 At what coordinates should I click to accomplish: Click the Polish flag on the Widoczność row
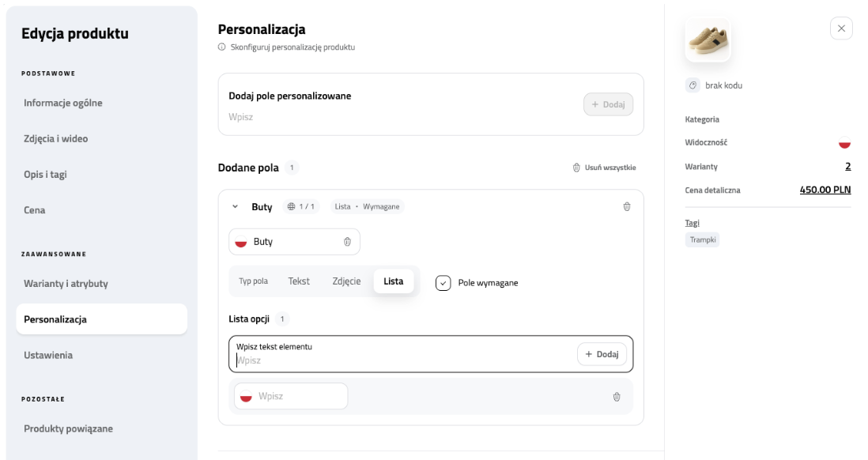844,143
